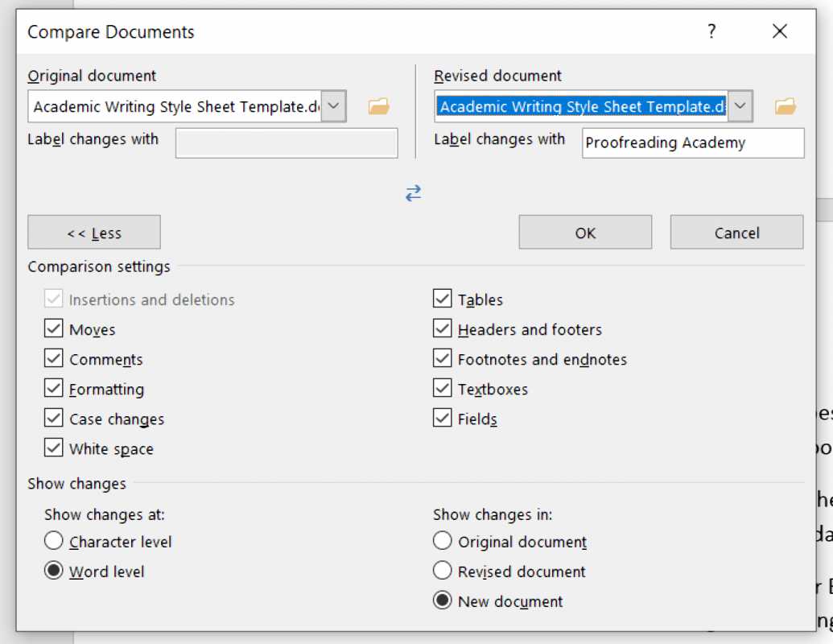Show changes in Original document

tap(443, 541)
